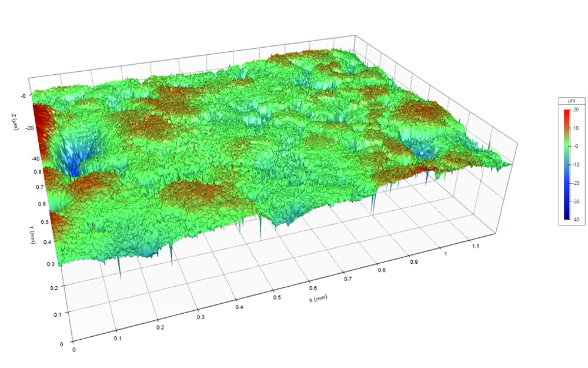Screen dimensions: 588x368
Task: Click the -20 label on the color legend
Action: [575, 183]
